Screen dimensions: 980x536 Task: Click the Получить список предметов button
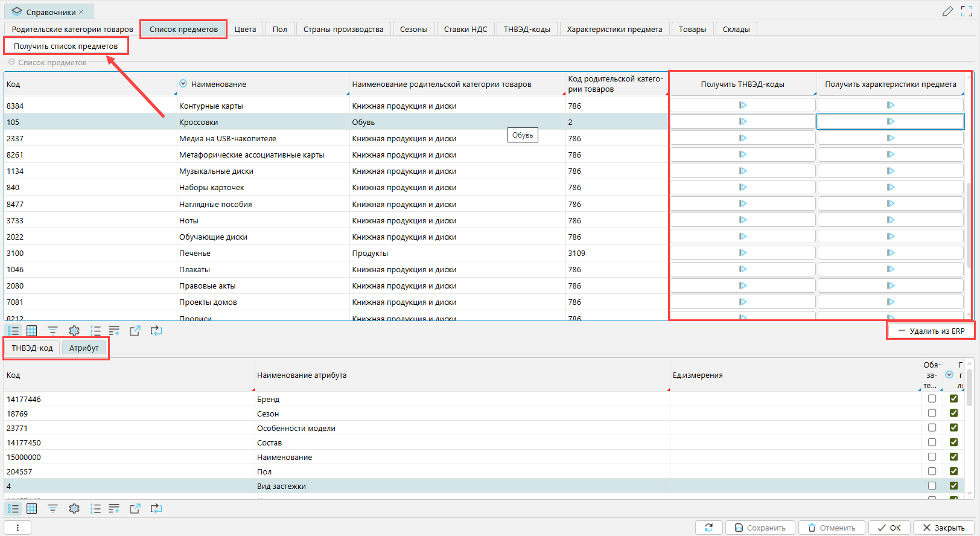point(66,46)
